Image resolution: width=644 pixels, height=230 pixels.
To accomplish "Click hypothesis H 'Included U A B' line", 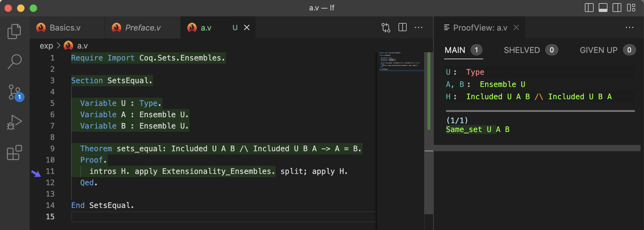I will (x=529, y=97).
